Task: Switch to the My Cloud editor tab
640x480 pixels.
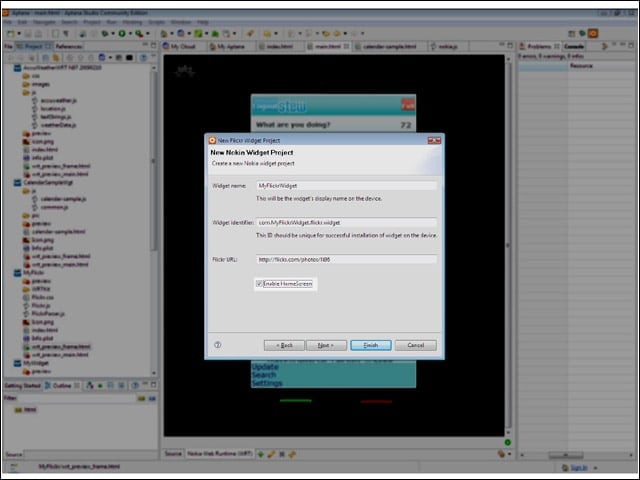Action: 180,47
